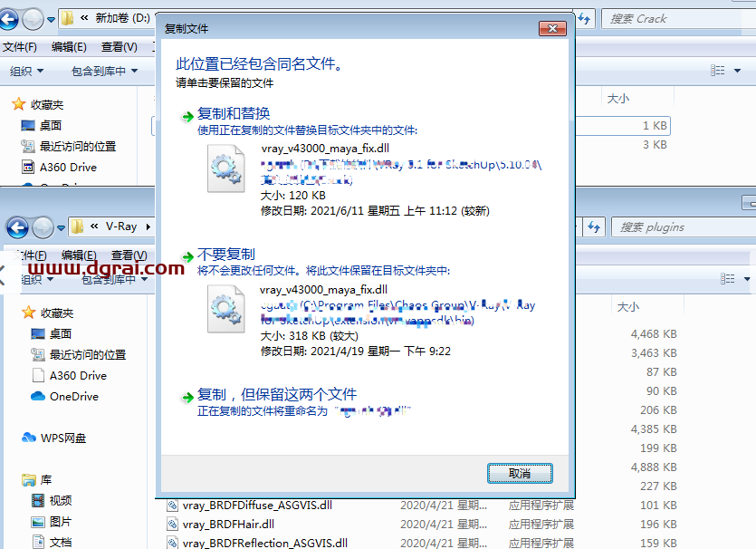
Task: Click the 搜索 plugins search box
Action: (x=679, y=226)
